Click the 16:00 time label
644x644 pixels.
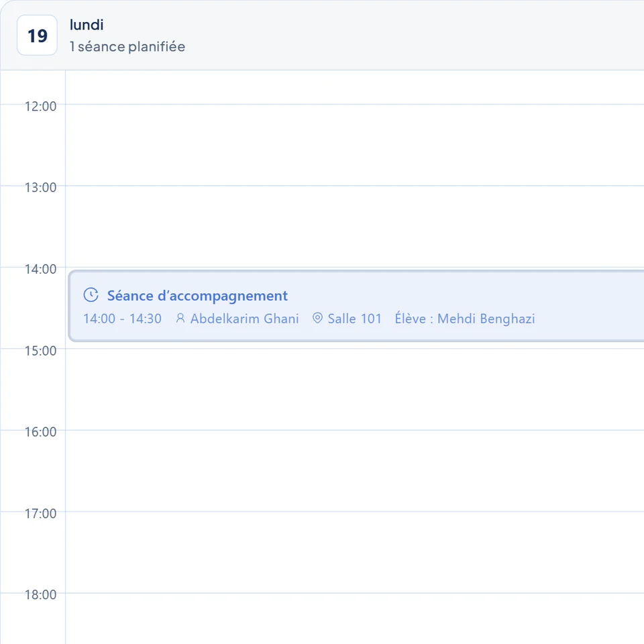41,432
